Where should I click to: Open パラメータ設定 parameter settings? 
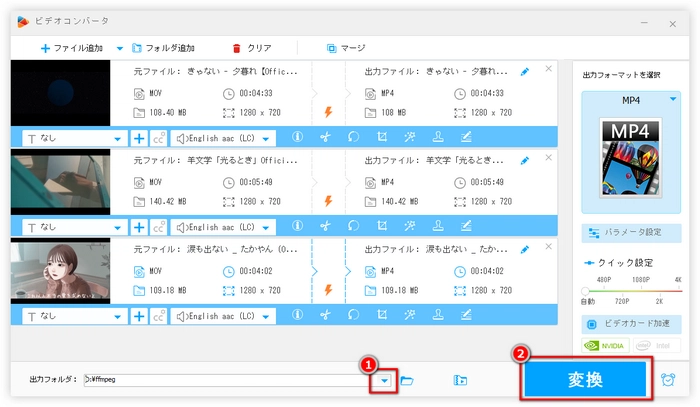click(x=631, y=232)
